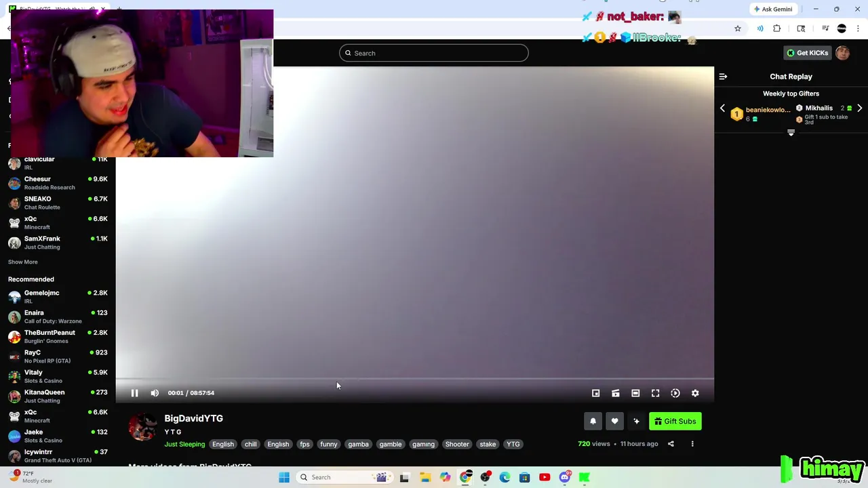Click the heart follow button
Viewport: 868px width, 488px height.
[614, 422]
